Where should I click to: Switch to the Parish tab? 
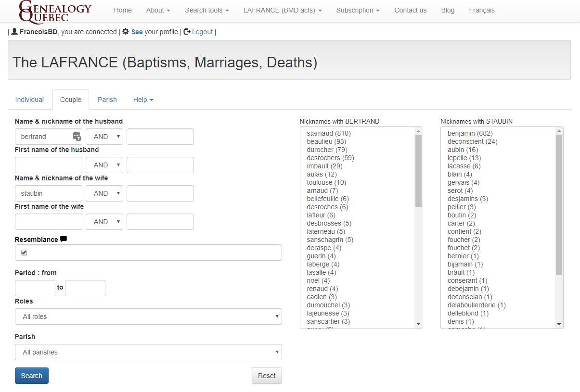coord(107,100)
